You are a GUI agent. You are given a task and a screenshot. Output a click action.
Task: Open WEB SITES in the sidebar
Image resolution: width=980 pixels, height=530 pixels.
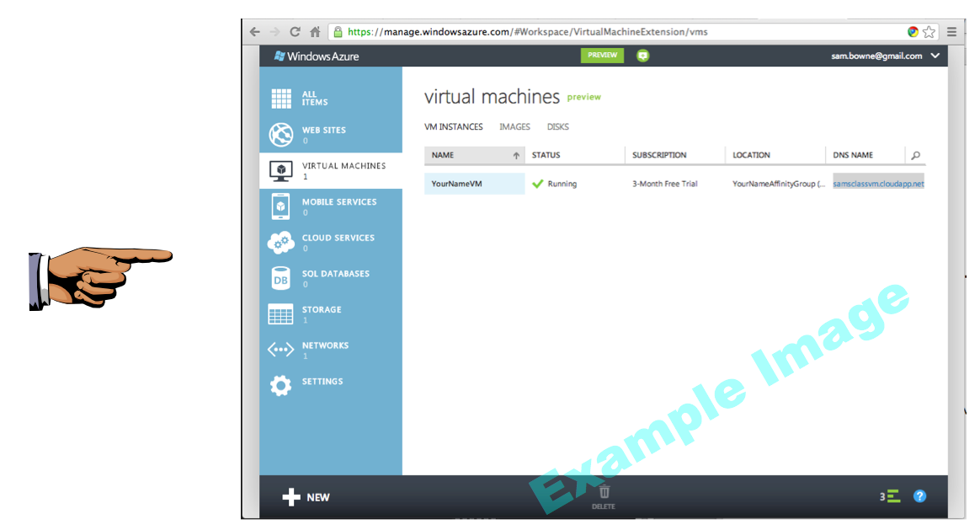(x=331, y=135)
